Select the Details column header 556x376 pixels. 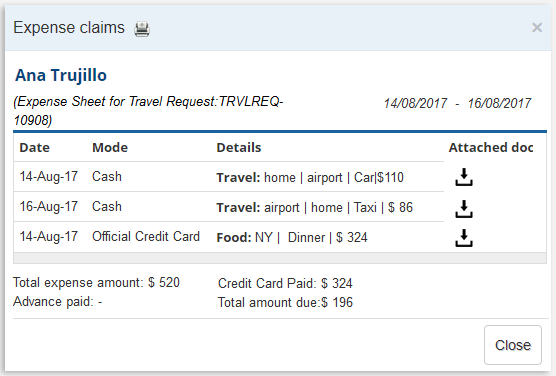[x=239, y=148]
